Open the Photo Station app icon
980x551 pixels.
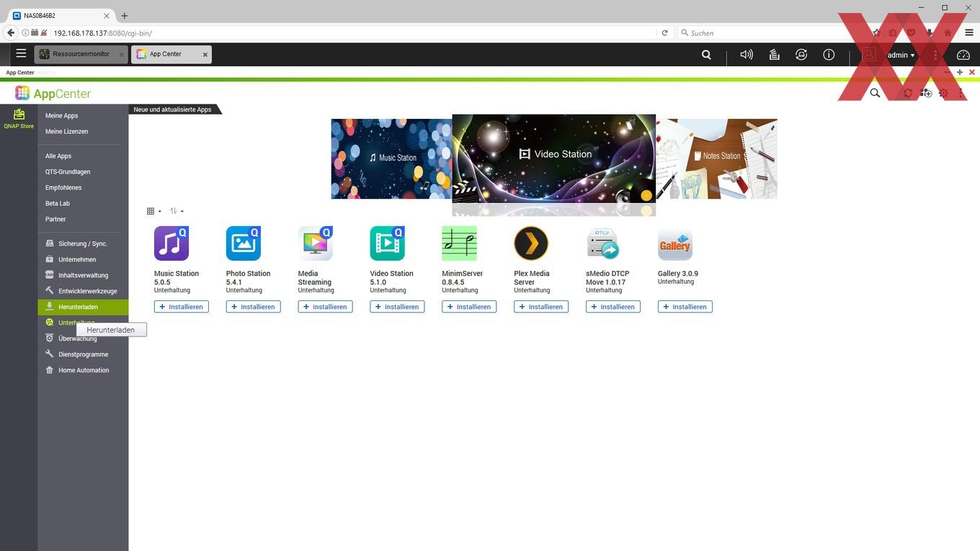(244, 243)
